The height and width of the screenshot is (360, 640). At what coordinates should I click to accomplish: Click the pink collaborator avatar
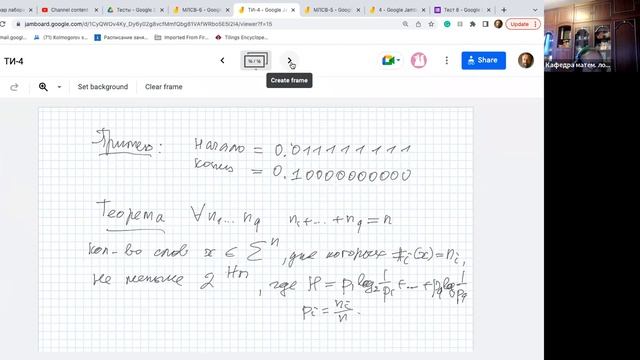(x=418, y=60)
